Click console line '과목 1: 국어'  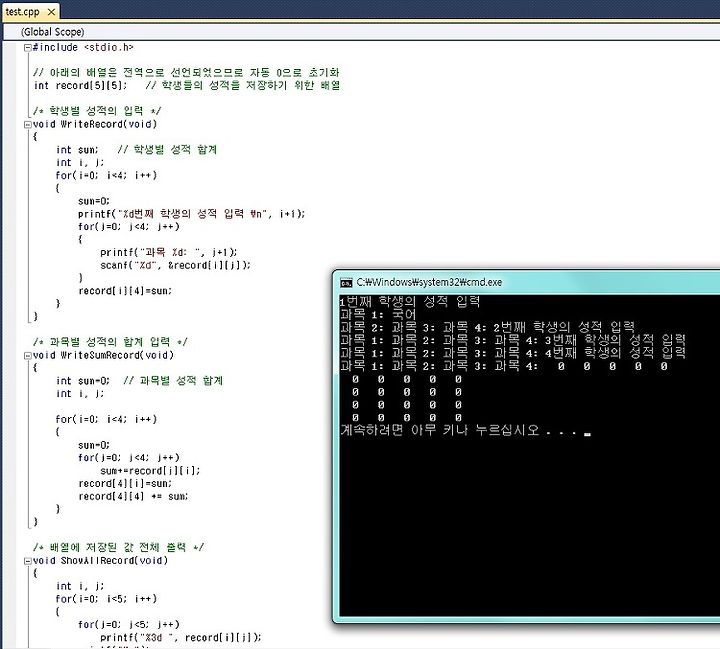pos(378,315)
